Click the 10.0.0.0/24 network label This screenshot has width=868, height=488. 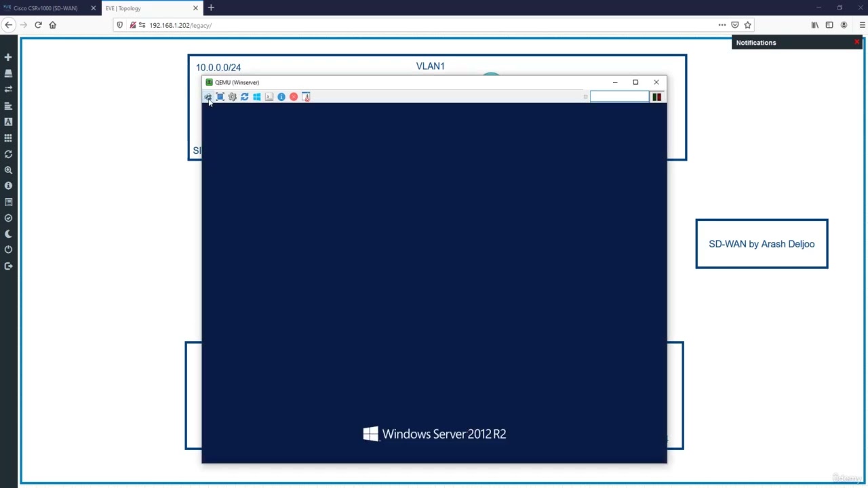coord(218,67)
